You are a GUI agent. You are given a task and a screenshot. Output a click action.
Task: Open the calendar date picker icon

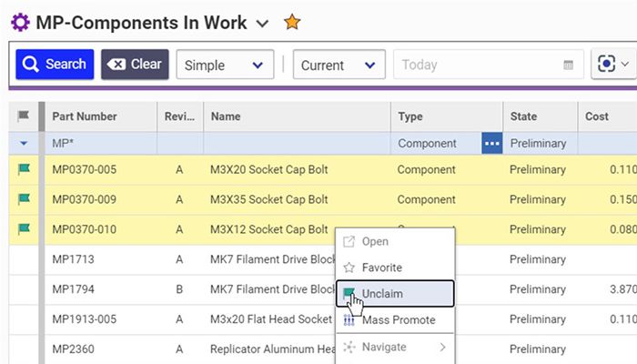point(569,66)
